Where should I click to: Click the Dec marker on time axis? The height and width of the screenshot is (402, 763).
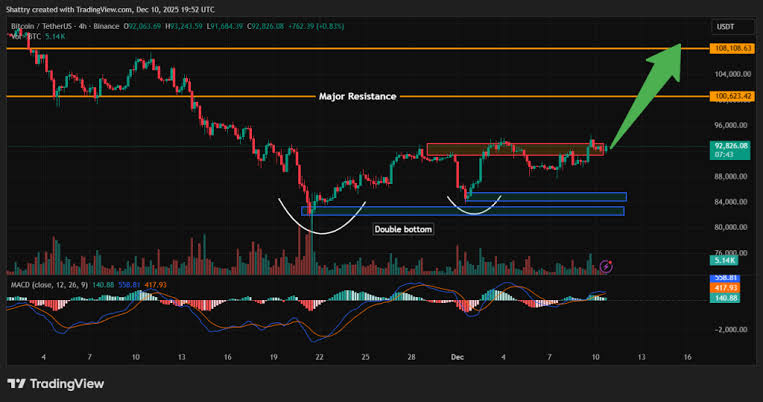(457, 357)
